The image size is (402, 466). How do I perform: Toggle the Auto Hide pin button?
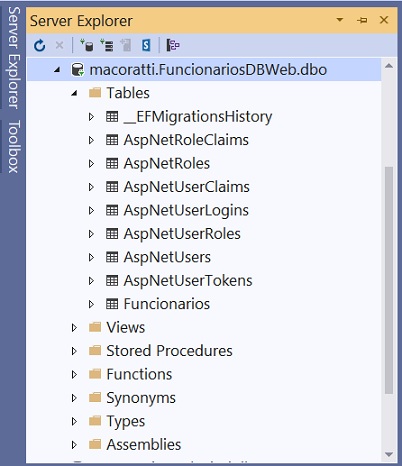[362, 20]
